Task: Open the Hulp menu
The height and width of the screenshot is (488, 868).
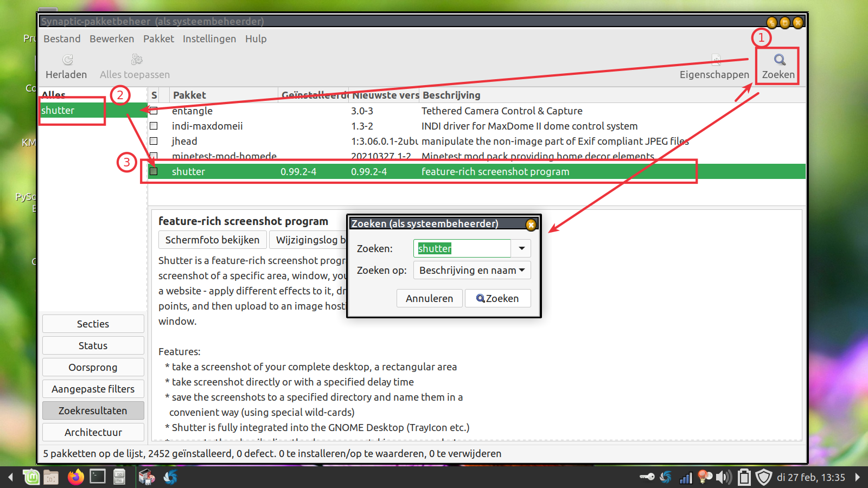Action: coord(256,39)
